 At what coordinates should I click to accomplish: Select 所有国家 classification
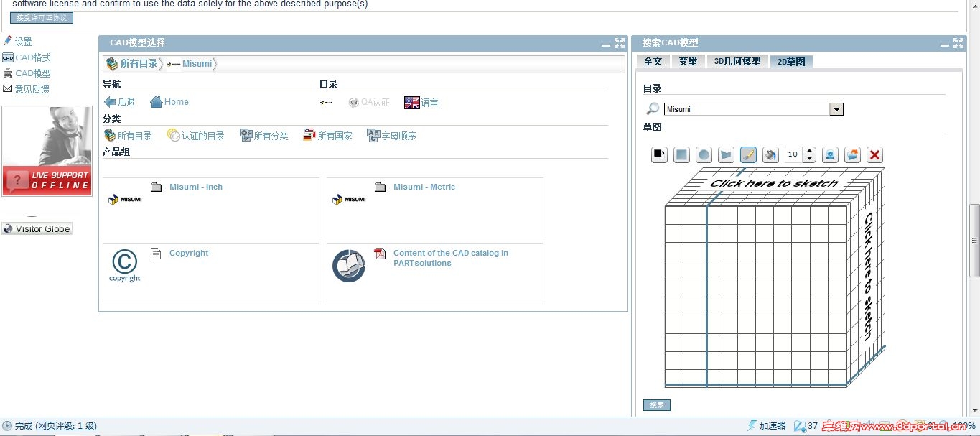327,135
